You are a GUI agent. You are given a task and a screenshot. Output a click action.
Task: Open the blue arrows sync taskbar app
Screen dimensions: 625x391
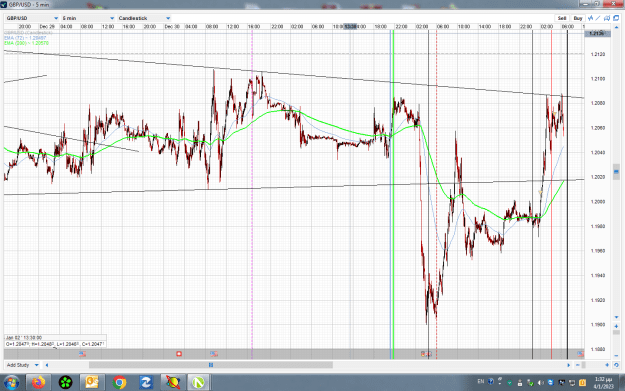point(145,383)
